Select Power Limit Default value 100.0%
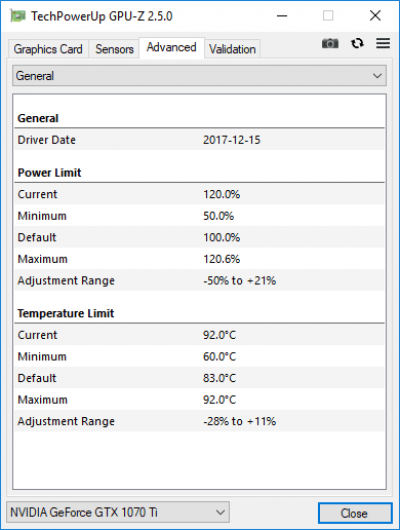The width and height of the screenshot is (400, 530). coord(221,237)
